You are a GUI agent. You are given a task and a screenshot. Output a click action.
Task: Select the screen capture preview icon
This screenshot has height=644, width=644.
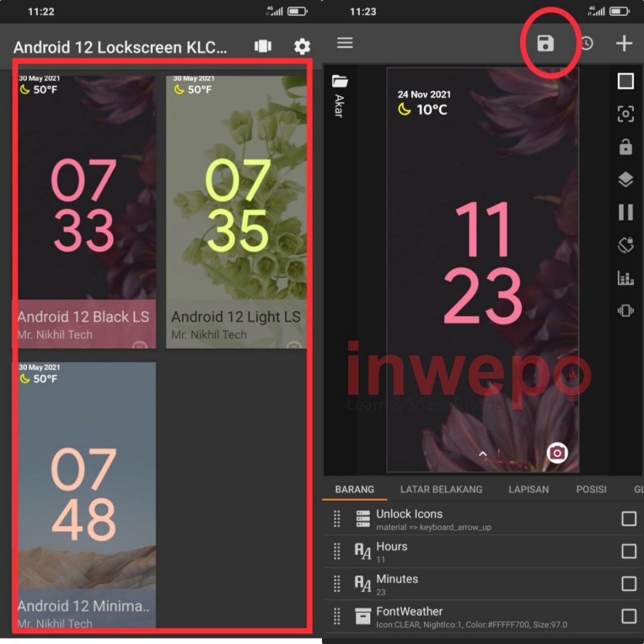click(x=625, y=114)
